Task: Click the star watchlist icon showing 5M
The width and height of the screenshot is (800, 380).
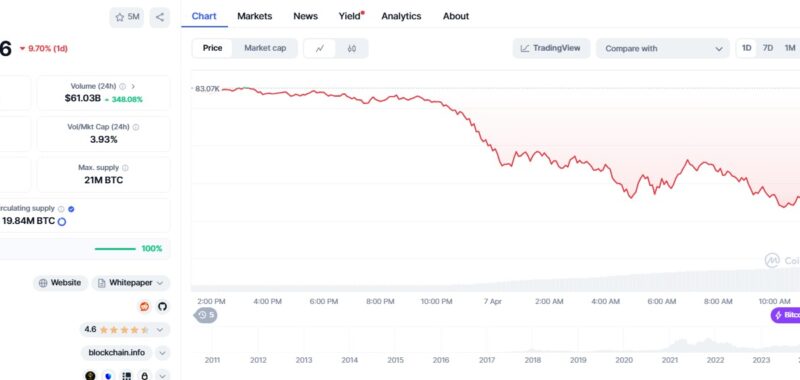Action: point(127,17)
